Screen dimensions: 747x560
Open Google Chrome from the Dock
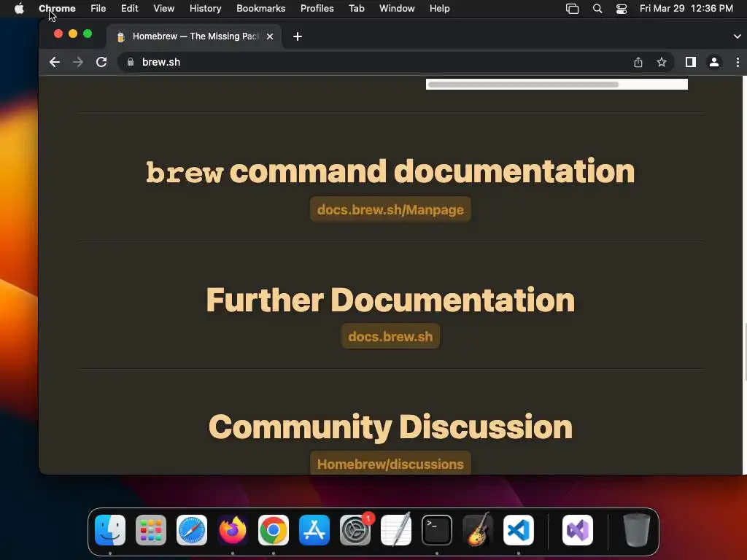[274, 530]
